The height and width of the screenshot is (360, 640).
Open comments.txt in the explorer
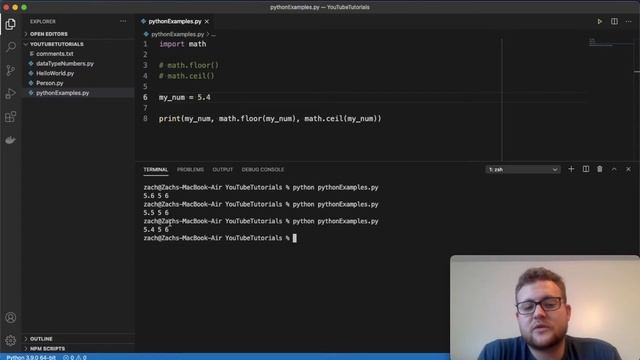pos(55,53)
